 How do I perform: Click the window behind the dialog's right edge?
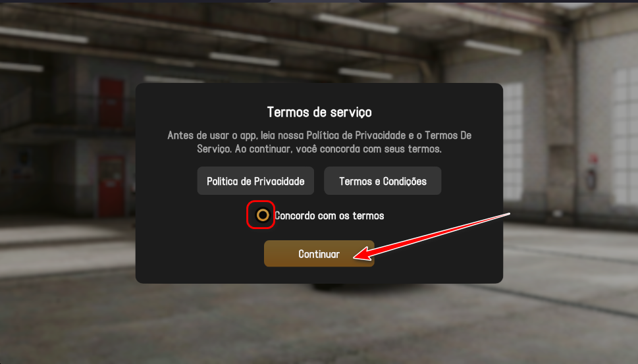[x=513, y=142]
